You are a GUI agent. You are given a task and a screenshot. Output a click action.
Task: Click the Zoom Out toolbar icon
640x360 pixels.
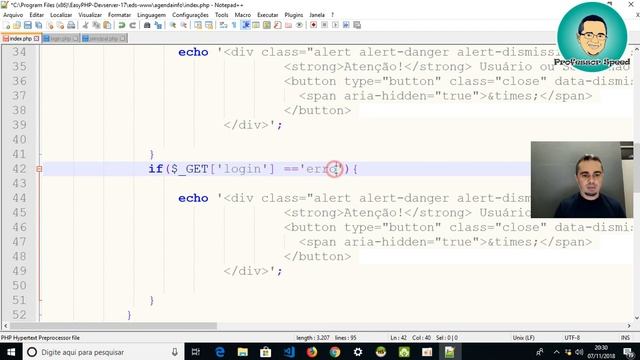point(184,25)
